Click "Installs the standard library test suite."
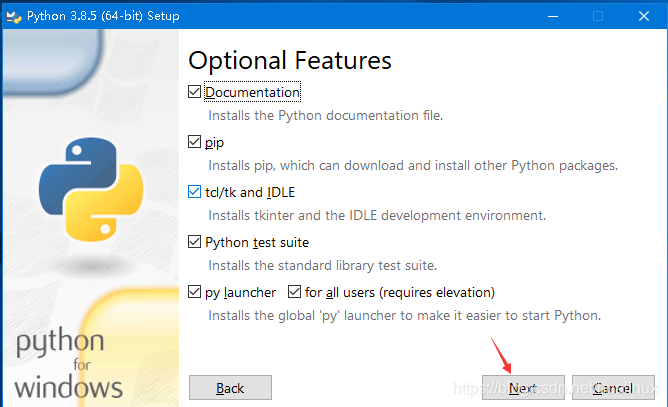 pos(322,266)
